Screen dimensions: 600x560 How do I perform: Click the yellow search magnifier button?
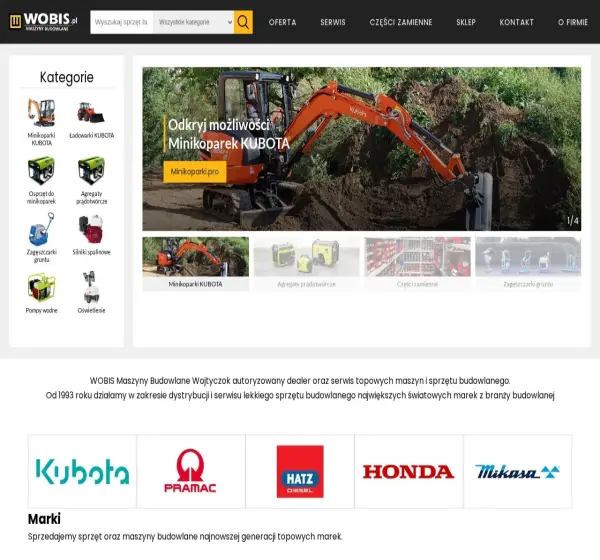[x=243, y=22]
